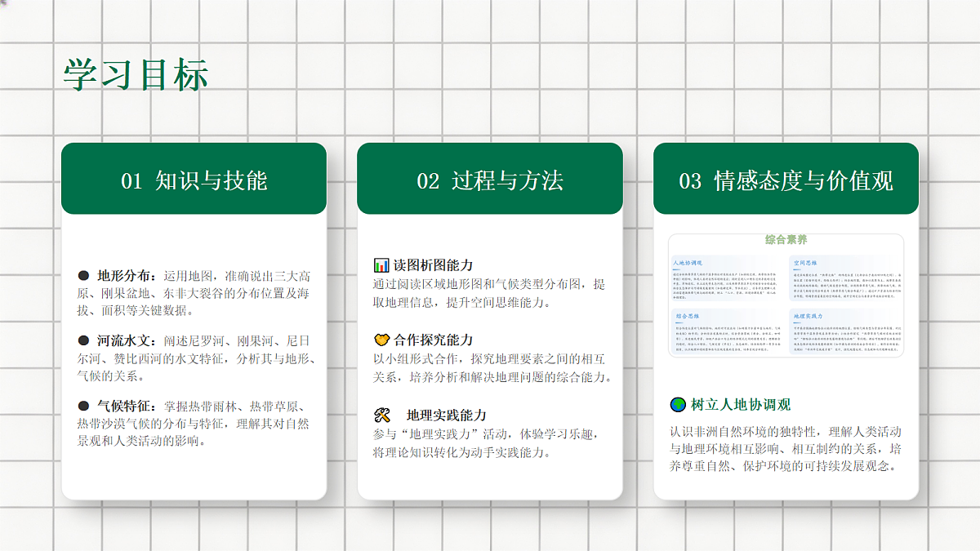
Task: Click the 02 过程与方法 card header
Action: click(490, 179)
